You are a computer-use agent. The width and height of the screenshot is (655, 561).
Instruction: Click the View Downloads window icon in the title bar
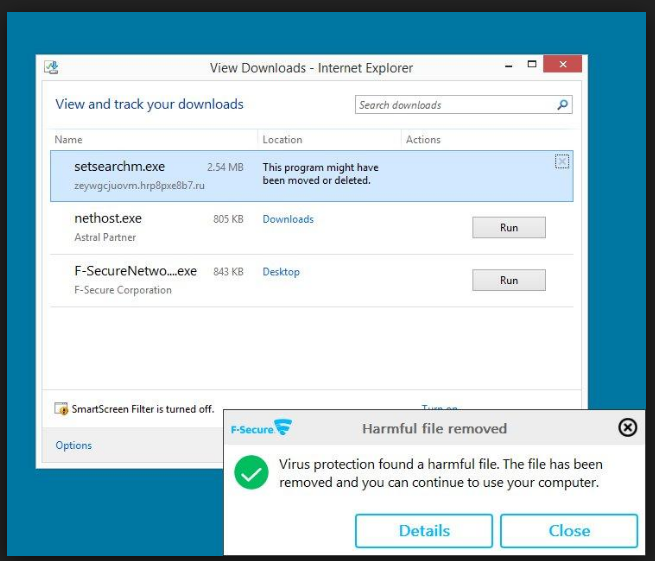(x=51, y=68)
